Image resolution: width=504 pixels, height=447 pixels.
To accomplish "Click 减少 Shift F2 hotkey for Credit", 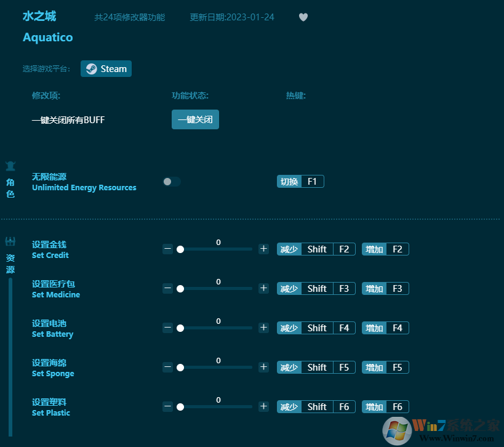I will pyautogui.click(x=316, y=249).
